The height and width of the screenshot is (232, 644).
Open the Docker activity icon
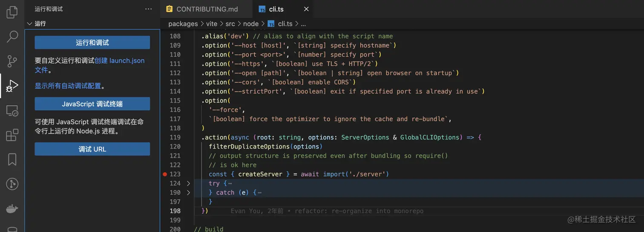tap(12, 209)
